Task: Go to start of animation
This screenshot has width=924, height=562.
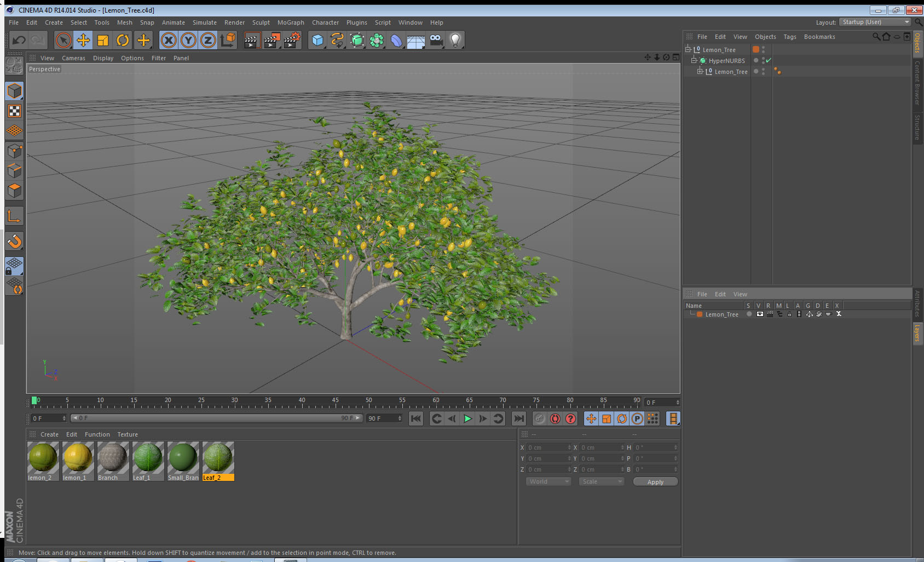Action: pos(416,419)
